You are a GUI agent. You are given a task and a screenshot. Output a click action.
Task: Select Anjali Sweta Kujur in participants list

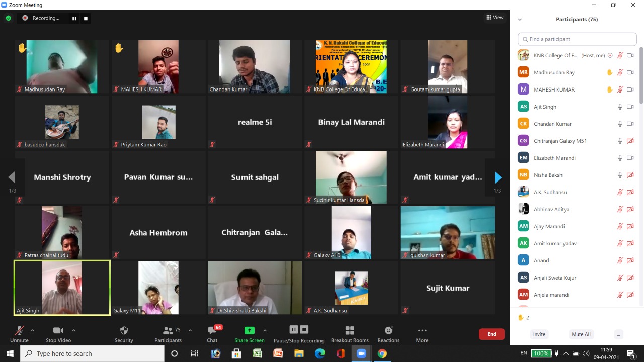pyautogui.click(x=576, y=278)
